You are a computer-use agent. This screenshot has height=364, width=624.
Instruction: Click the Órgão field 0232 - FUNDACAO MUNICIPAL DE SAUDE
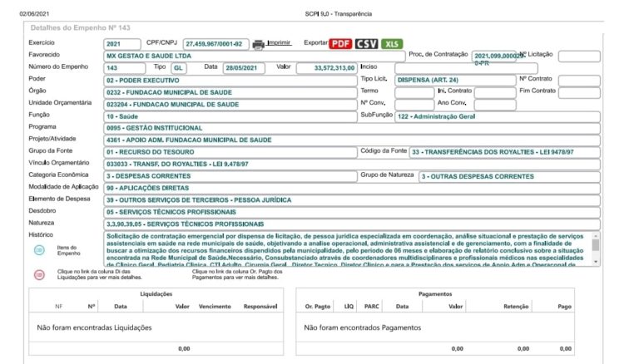tap(230, 92)
